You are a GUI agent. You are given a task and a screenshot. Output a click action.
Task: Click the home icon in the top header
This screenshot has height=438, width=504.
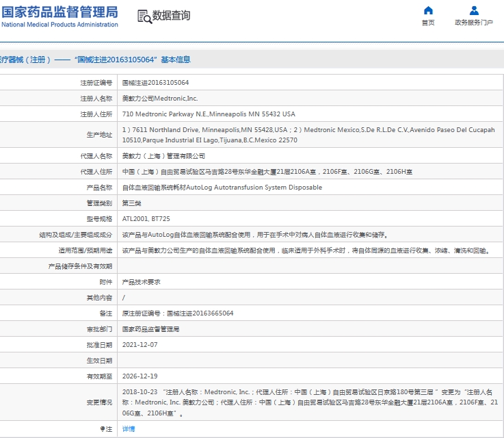(428, 11)
